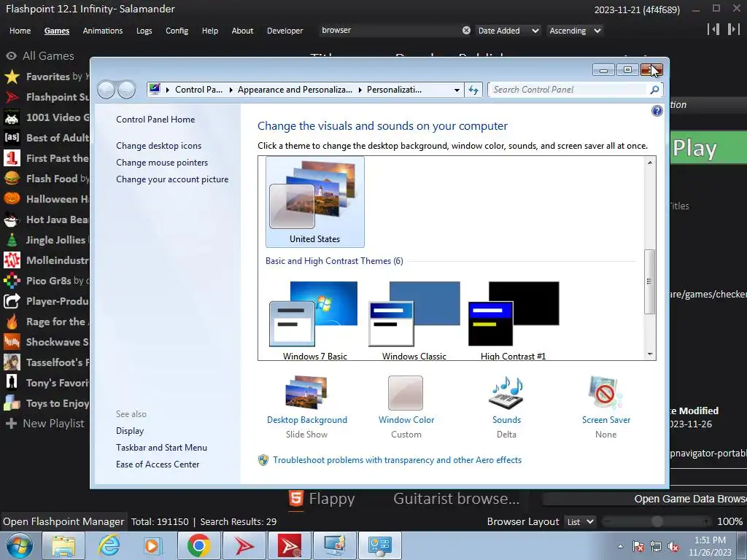Open the Halloween pumpkin playlist icon
This screenshot has height=560, width=747.
[12, 198]
